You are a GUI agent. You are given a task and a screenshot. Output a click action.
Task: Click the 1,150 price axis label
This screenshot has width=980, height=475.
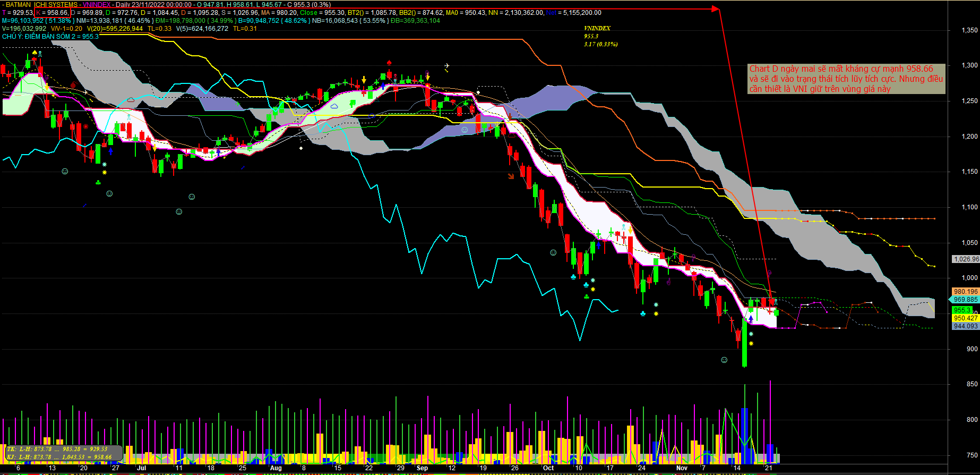point(970,172)
